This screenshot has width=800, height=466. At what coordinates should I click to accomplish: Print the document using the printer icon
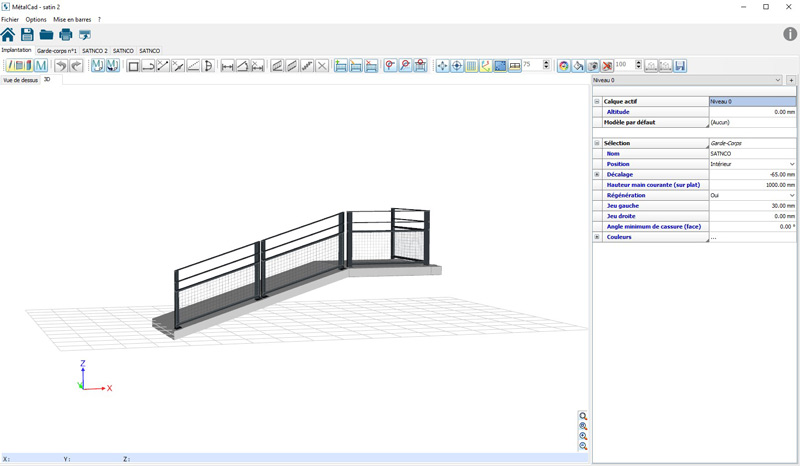coord(66,35)
